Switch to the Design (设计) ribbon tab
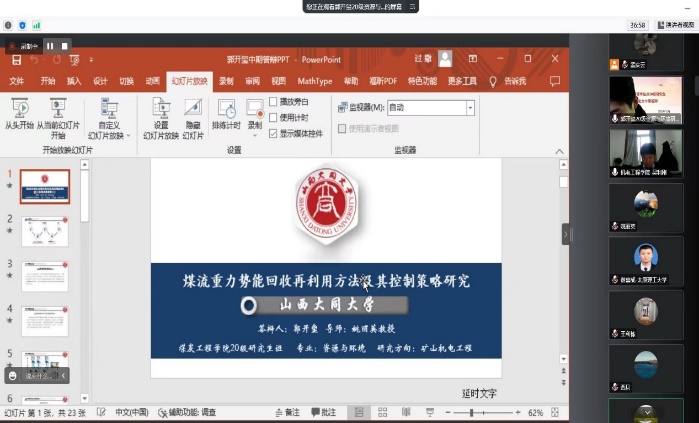The height and width of the screenshot is (423, 699). [100, 81]
